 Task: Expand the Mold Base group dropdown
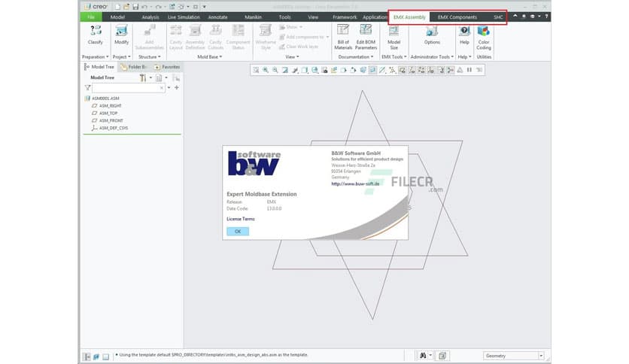tap(210, 57)
